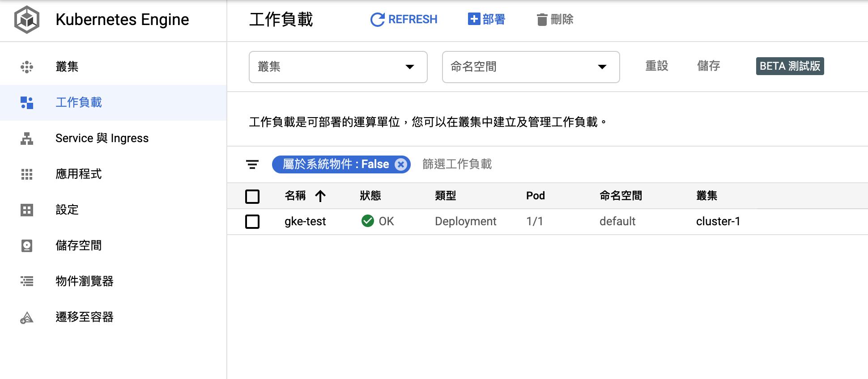
Task: Click the 遷移至容器 migrate icon
Action: pyautogui.click(x=27, y=317)
